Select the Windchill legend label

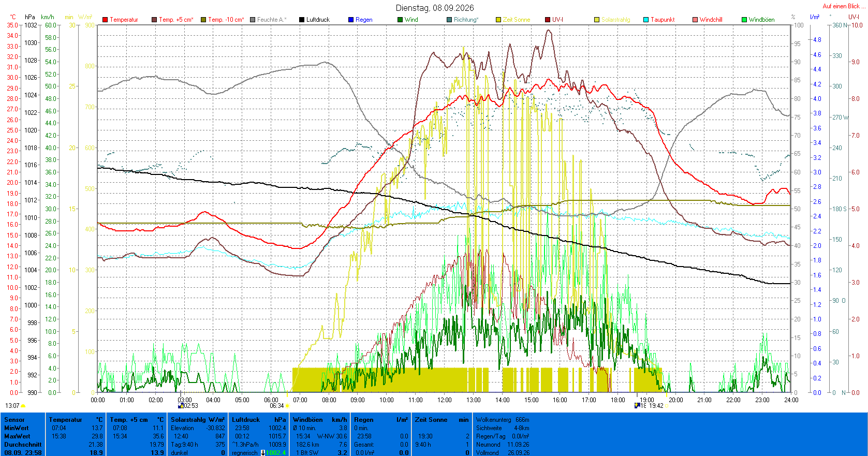pyautogui.click(x=711, y=20)
